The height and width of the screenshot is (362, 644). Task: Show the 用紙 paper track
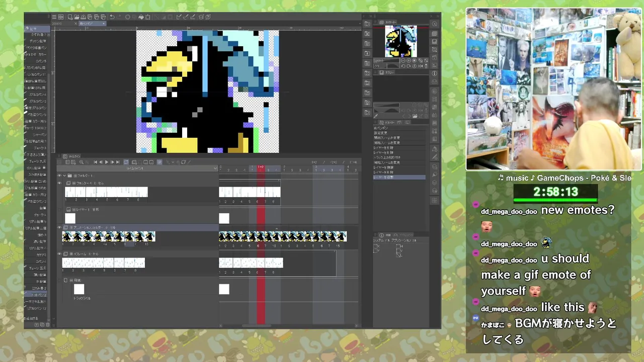[59, 281]
